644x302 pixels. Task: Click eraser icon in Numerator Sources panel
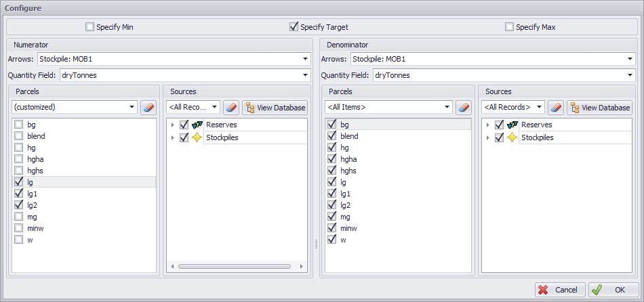point(231,107)
